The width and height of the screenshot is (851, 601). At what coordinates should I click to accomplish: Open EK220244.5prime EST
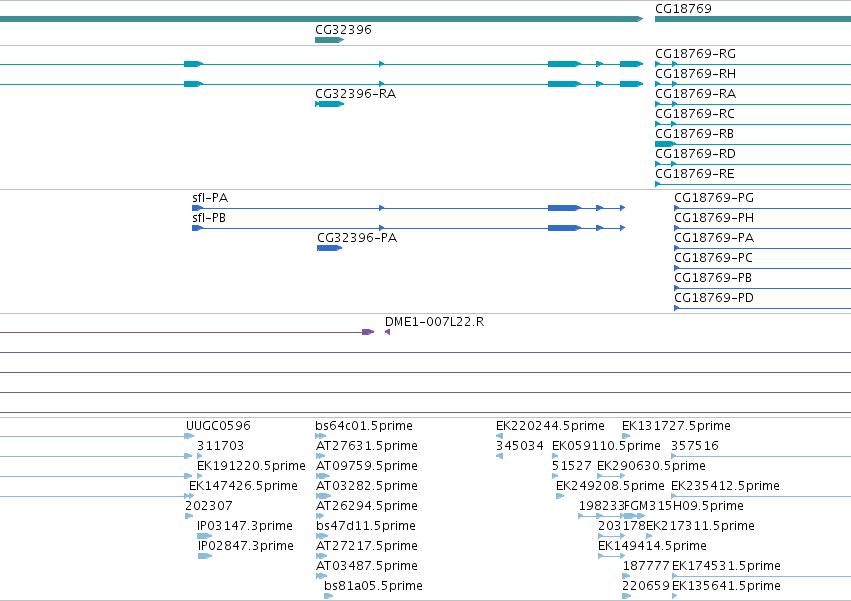coord(550,426)
